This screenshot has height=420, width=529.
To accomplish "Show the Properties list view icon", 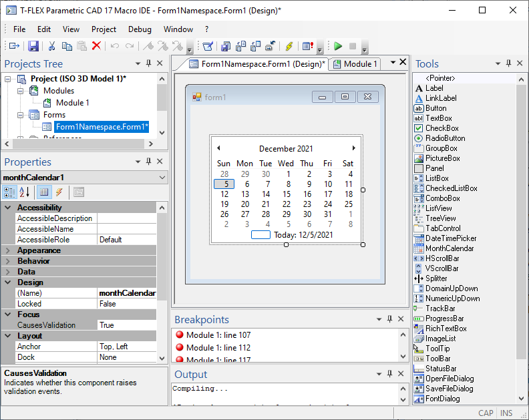I will (44, 192).
